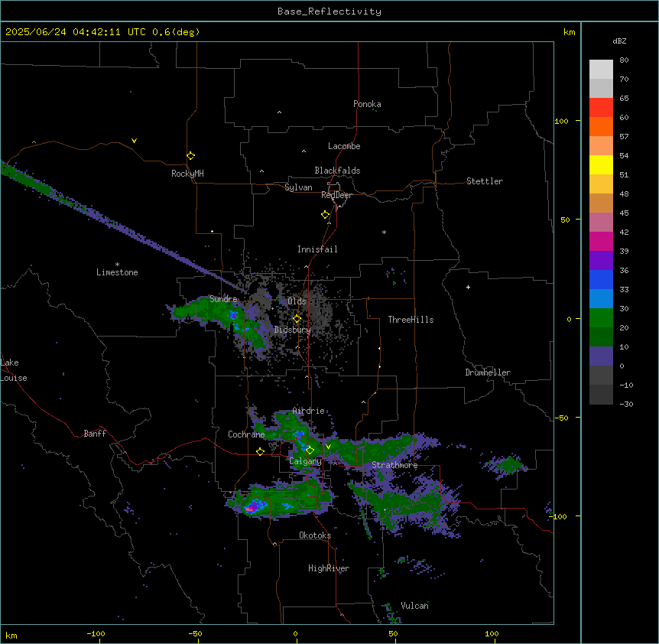This screenshot has height=644, width=659.
Task: Select the blue 36-33 dBZ legend swatch
Action: click(x=601, y=280)
